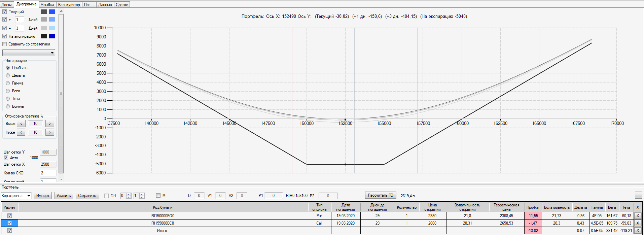Toggle the +3 Дней curve checkbox
Viewport: 644px width, 235px height.
tap(5, 28)
